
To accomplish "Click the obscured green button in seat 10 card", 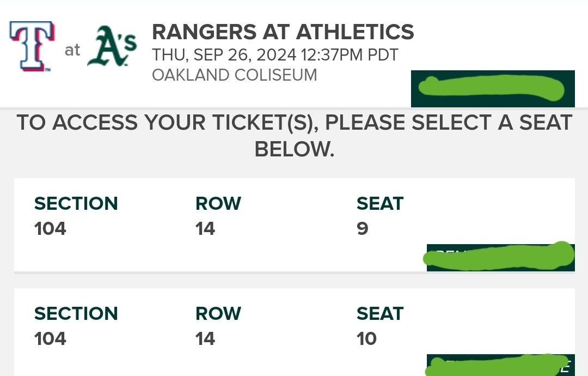I will (x=501, y=365).
